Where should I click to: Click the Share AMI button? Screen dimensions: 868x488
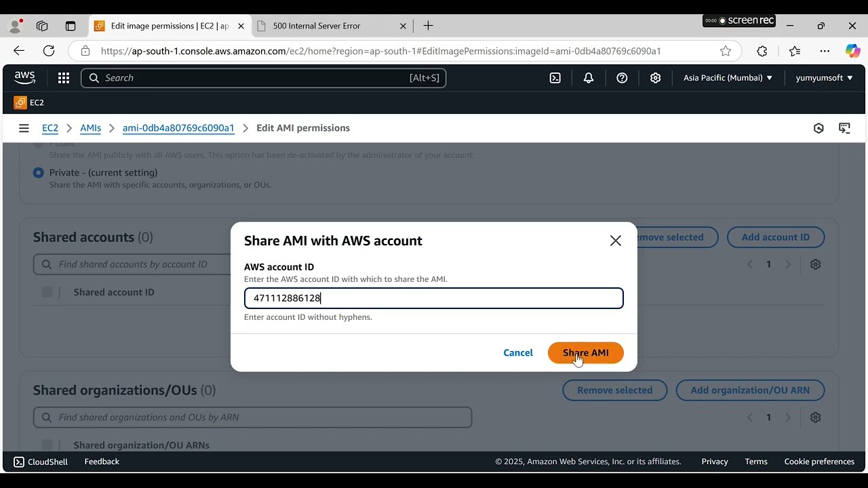click(586, 352)
